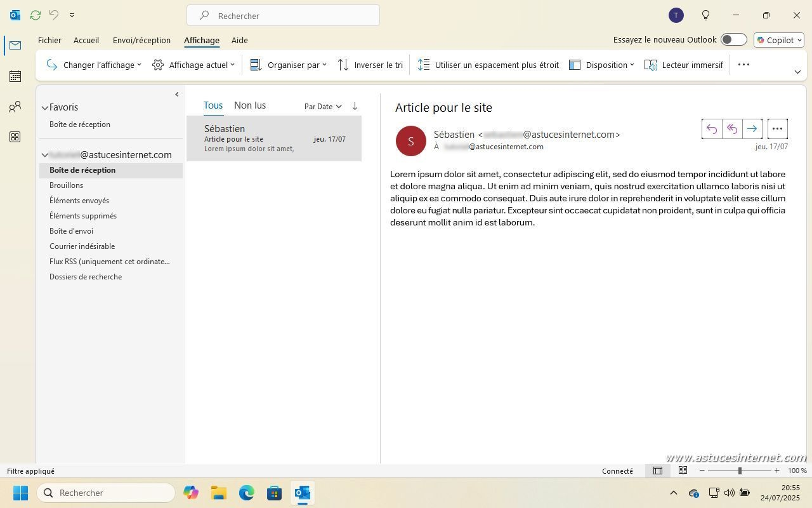The width and height of the screenshot is (812, 508).
Task: Click the lightbulb tips icon
Action: coord(705,15)
